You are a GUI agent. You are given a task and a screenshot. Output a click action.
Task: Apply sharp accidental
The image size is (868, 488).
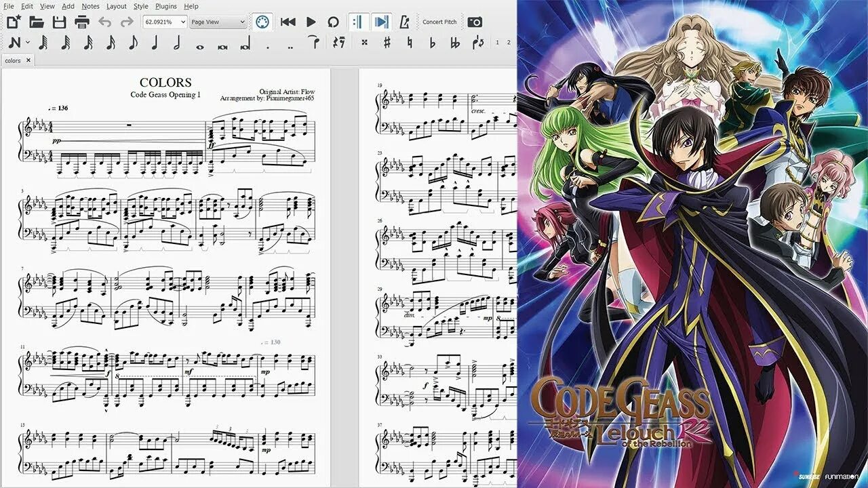pyautogui.click(x=387, y=43)
